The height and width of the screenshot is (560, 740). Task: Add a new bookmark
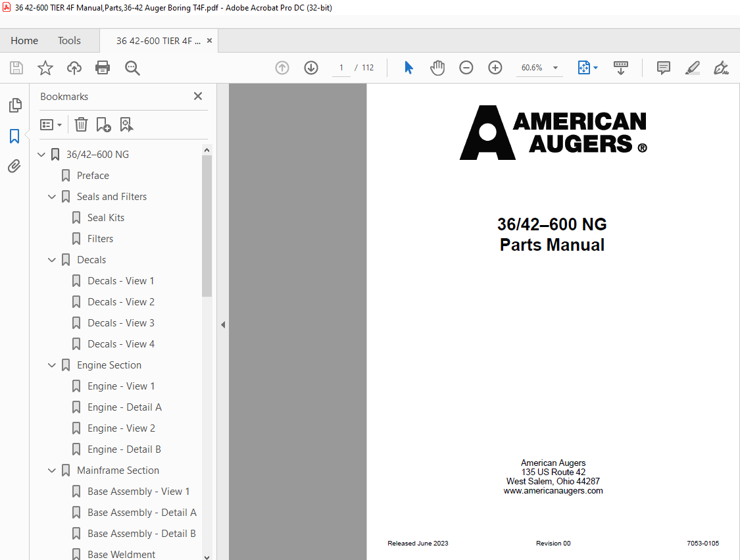tap(103, 124)
